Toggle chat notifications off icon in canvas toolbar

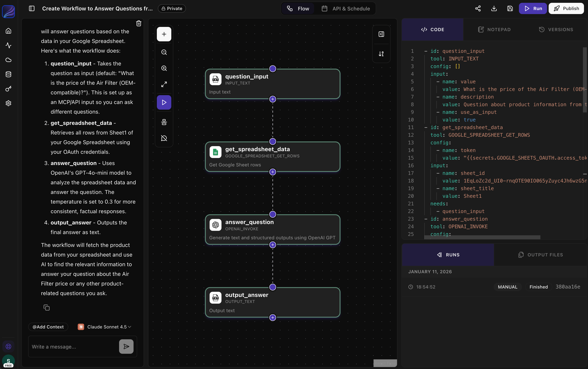[x=164, y=138]
